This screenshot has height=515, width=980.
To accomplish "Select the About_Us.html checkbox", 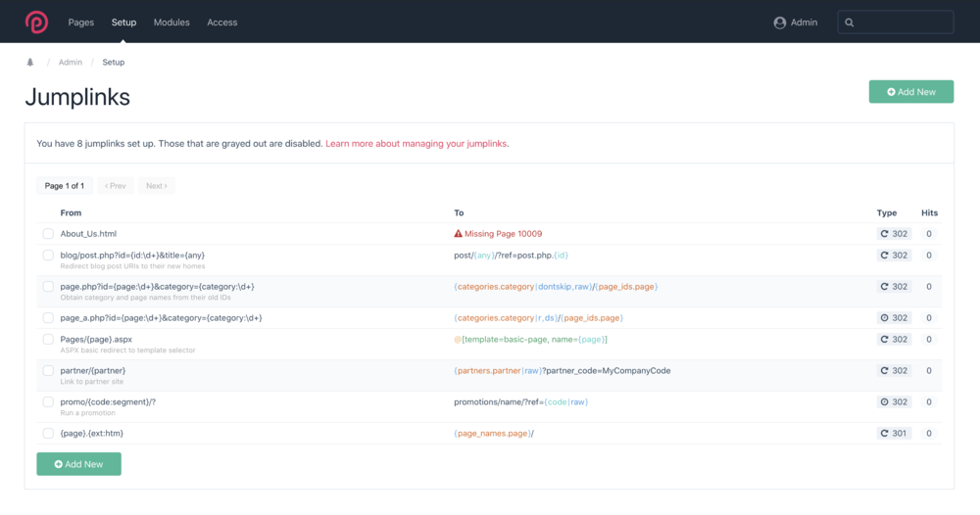I will pos(48,234).
